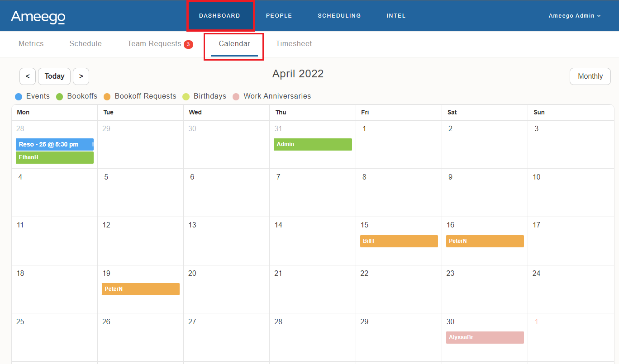The height and width of the screenshot is (364, 619).
Task: Select BillT's bookoff request on April 15
Action: pyautogui.click(x=399, y=241)
